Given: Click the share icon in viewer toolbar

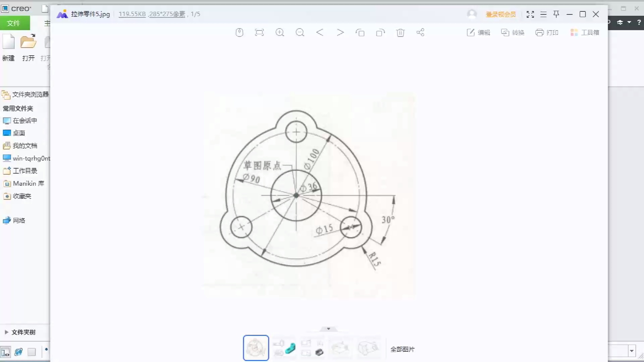Looking at the screenshot, I should pyautogui.click(x=420, y=33).
